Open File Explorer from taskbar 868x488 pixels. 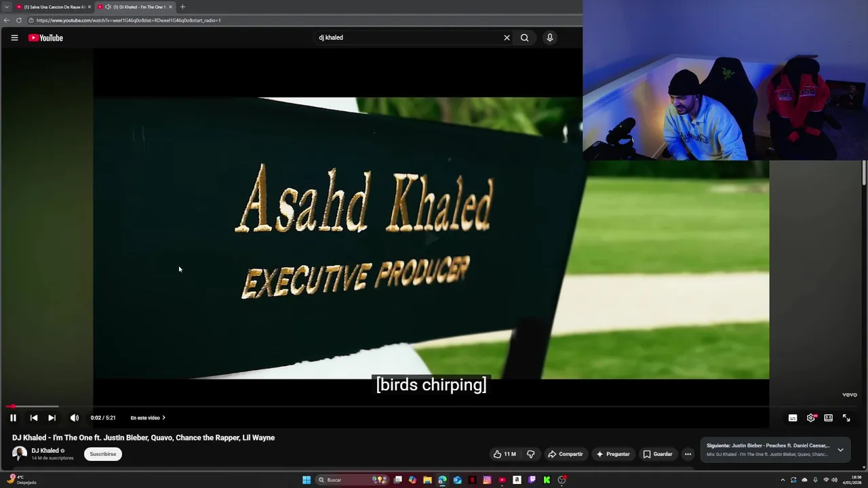coord(427,480)
